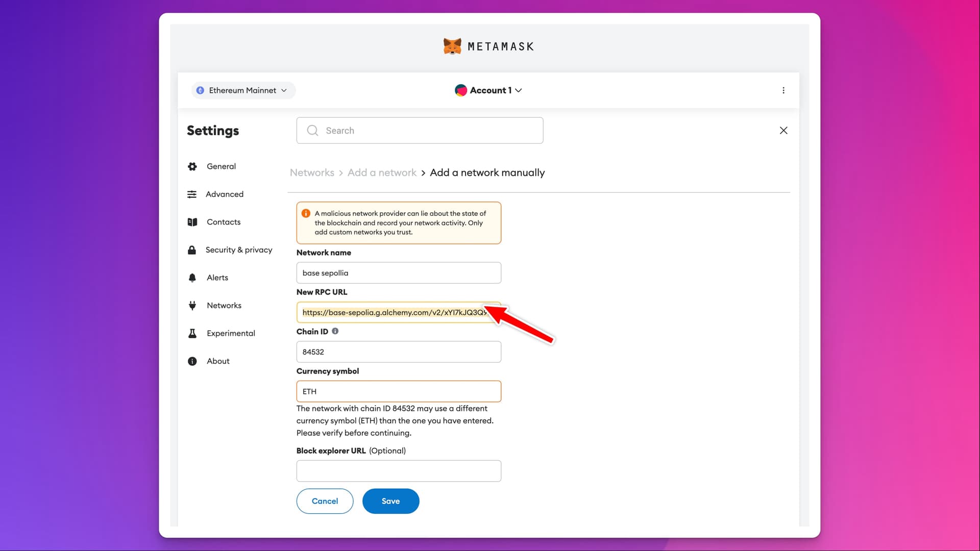Click the Contacts settings icon
This screenshot has height=551, width=980.
point(192,221)
